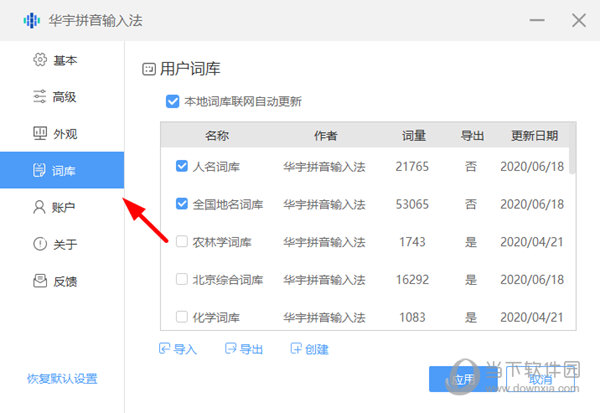The image size is (600, 413).
Task: Close the 华宇拼音输入法 window
Action: [579, 20]
